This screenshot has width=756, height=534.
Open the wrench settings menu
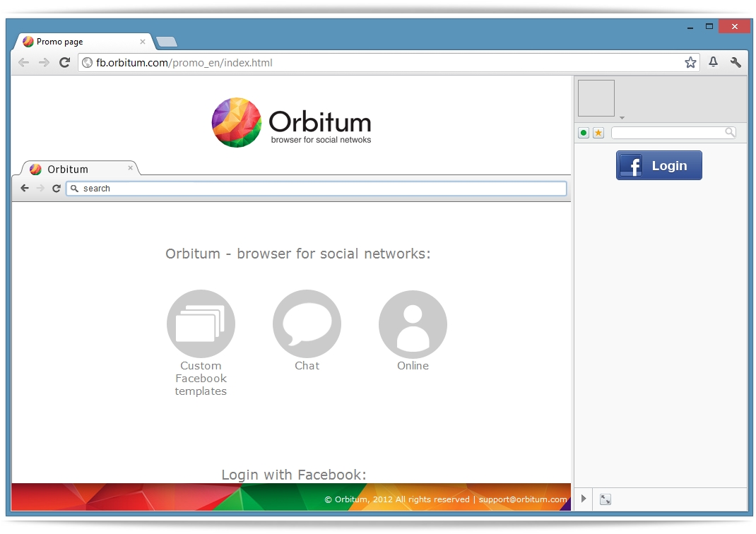coord(736,62)
